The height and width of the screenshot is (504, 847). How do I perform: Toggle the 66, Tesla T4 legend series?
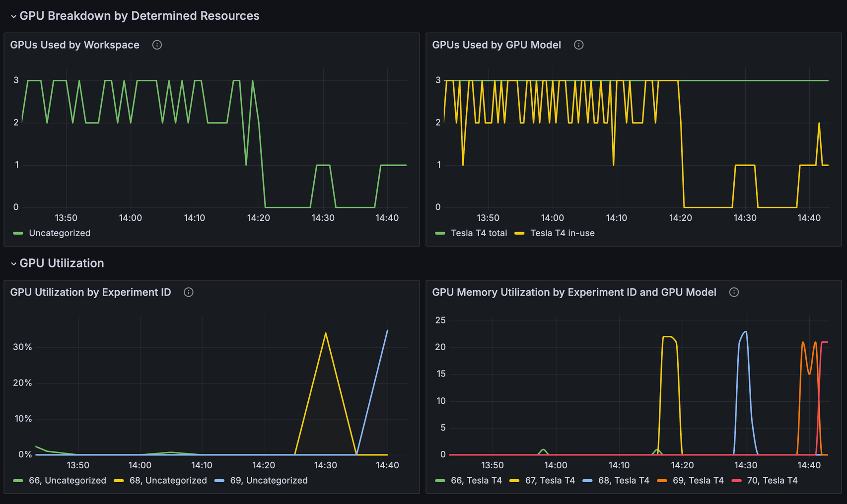pos(476,480)
